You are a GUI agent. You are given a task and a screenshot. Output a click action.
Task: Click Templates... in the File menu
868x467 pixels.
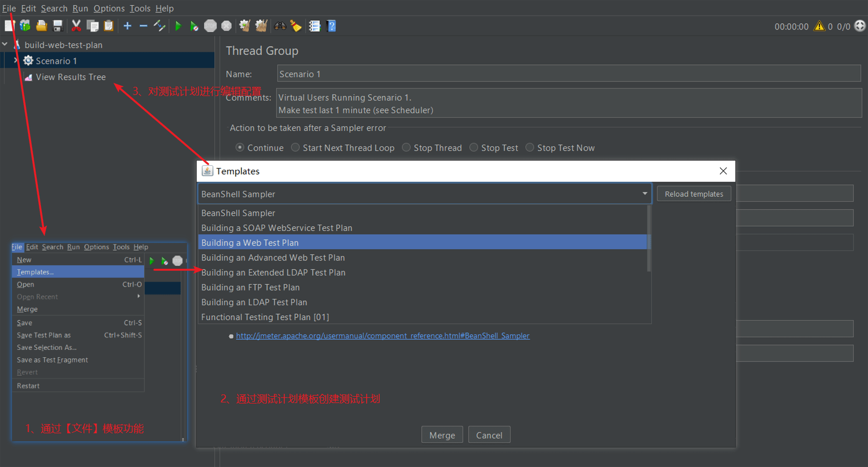pos(78,272)
